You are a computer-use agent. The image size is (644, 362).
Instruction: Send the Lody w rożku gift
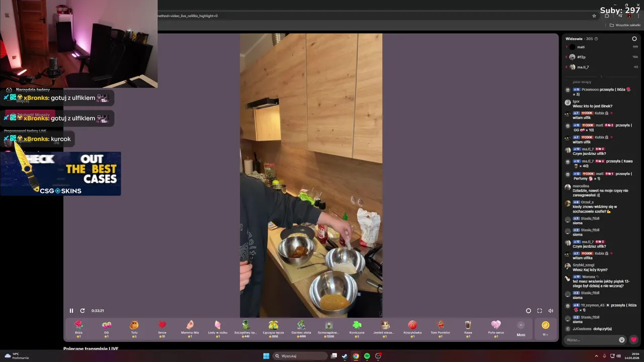(x=218, y=328)
